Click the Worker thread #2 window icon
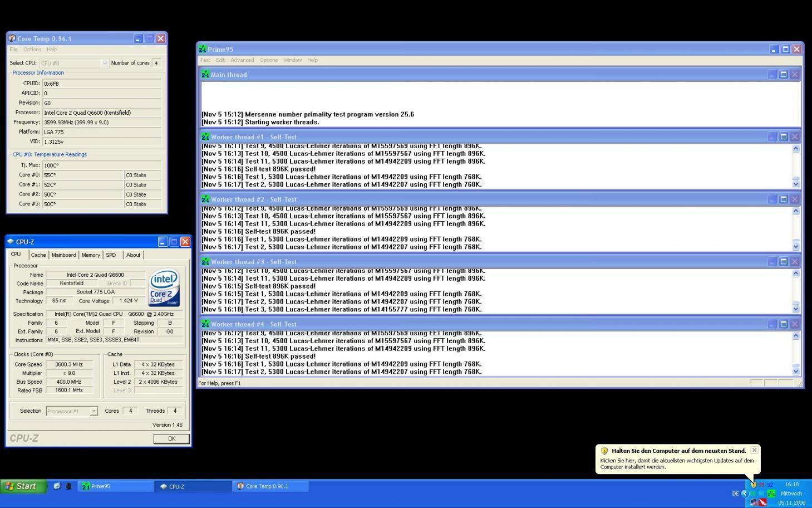Screen dimensions: 812x508 (x=205, y=199)
